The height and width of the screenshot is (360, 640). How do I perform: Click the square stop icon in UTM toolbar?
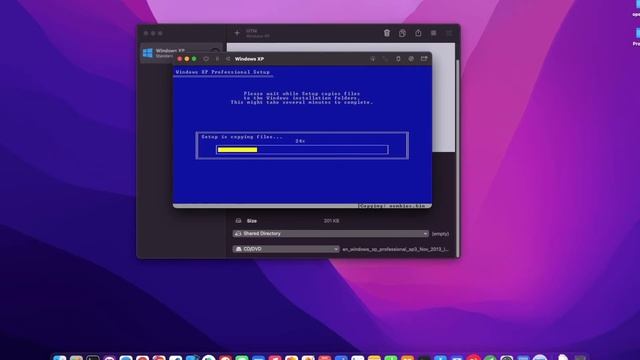pyautogui.click(x=433, y=33)
